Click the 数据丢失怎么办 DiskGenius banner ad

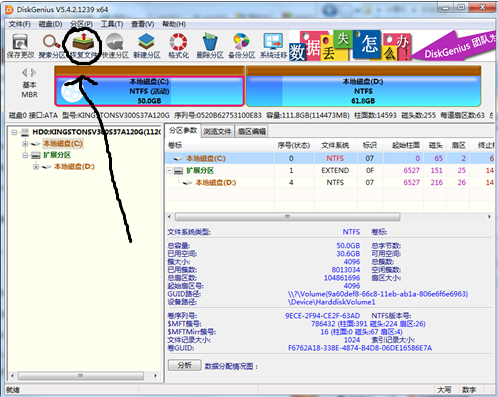[391, 46]
